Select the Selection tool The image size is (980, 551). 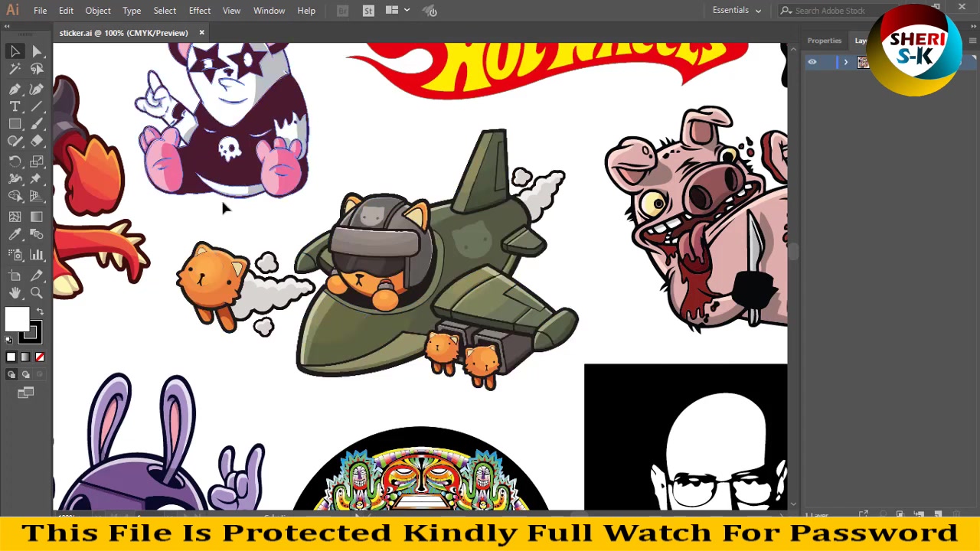[15, 51]
